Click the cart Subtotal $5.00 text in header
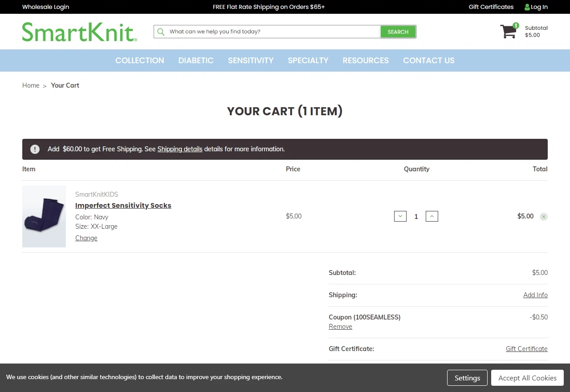Viewport: 570px width, 392px height. 536,32
